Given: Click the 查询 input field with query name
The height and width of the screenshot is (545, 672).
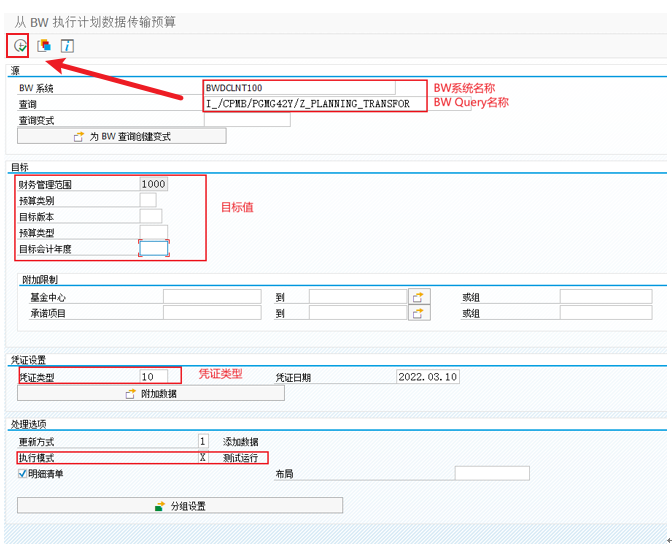Looking at the screenshot, I should click(x=338, y=104).
